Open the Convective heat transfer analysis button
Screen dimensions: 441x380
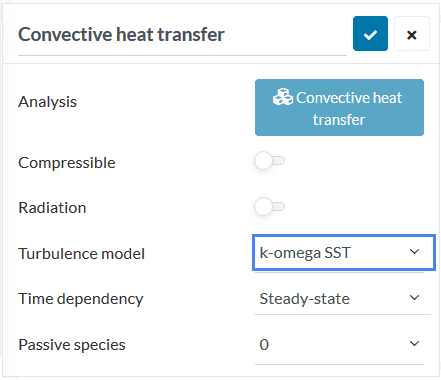point(339,107)
